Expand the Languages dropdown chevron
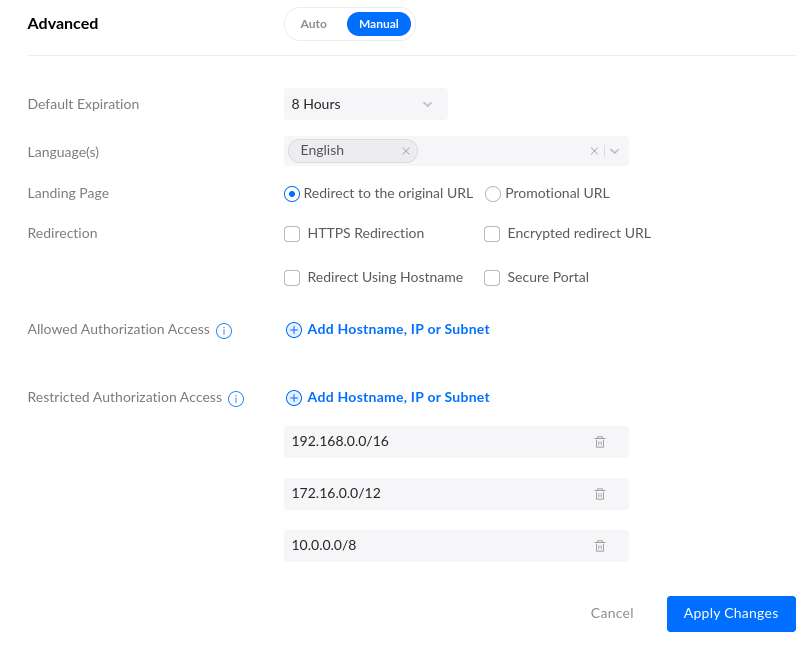Screen dimensions: 806x648 click(615, 151)
